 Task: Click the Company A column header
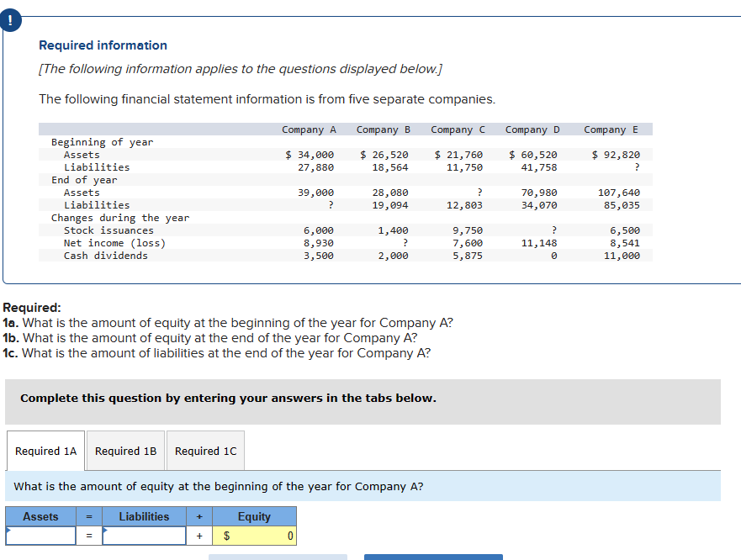pyautogui.click(x=309, y=129)
